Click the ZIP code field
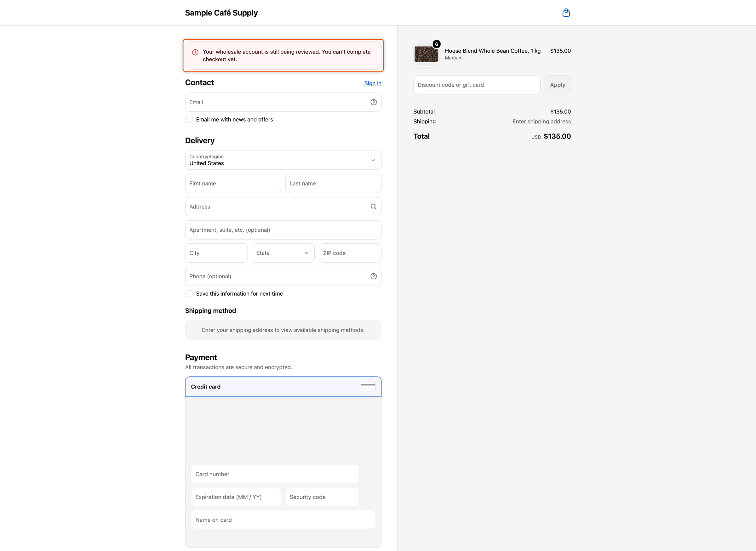756x551 pixels. pos(350,253)
